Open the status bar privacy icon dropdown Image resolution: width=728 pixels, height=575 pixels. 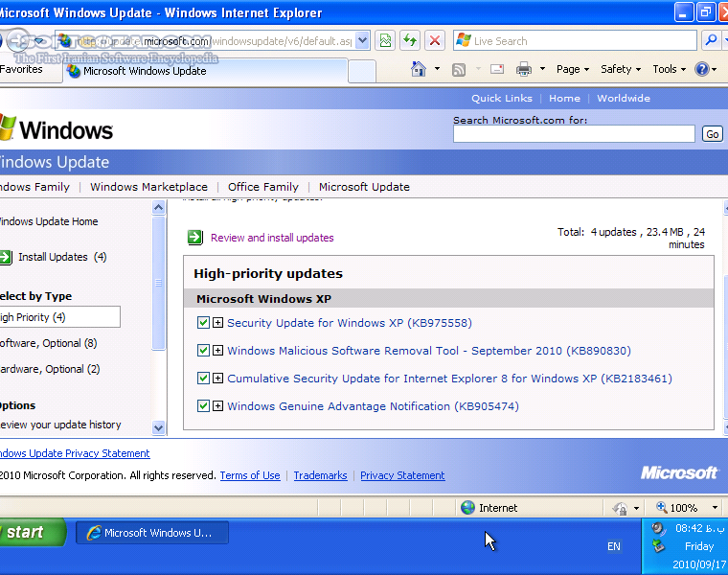coord(636,508)
